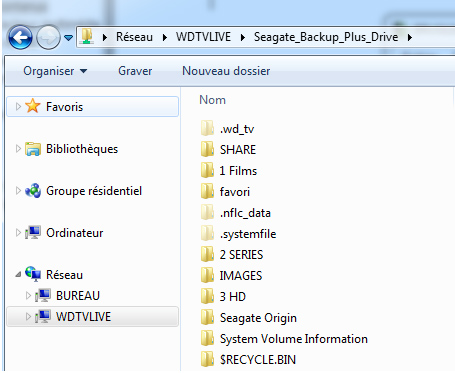Click the Groupe résidentiel homegroup icon
455x373 pixels.
33,191
